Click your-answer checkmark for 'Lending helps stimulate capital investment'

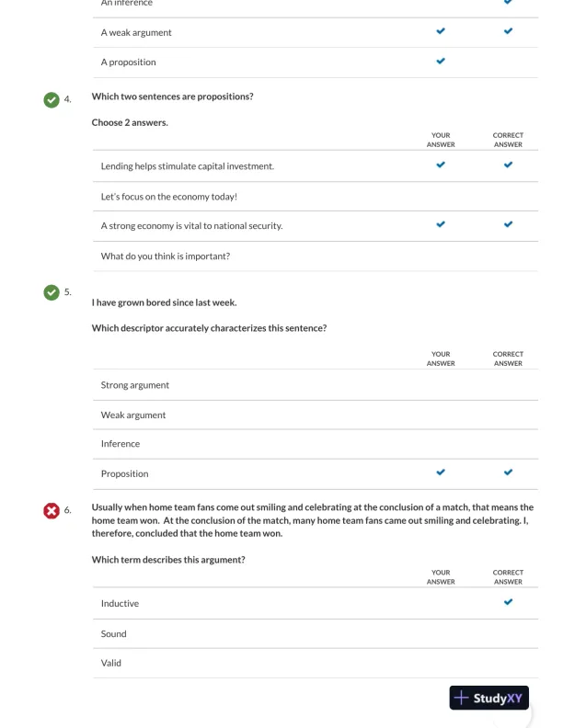point(441,165)
